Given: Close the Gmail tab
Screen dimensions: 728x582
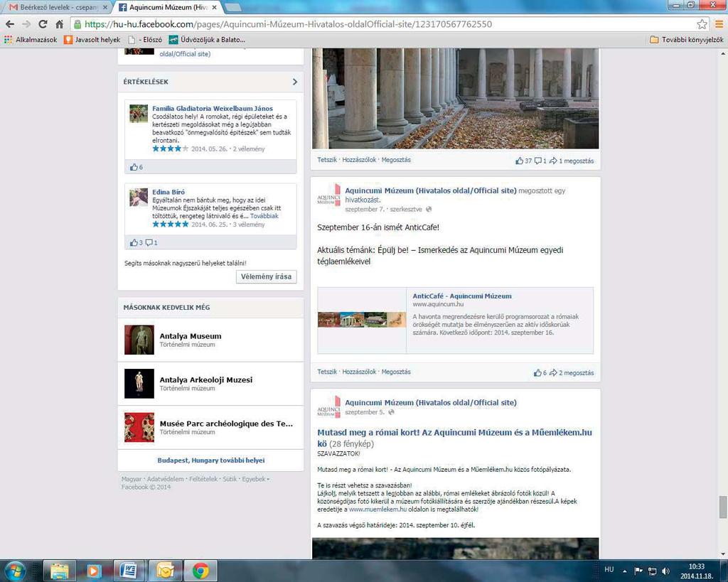Looking at the screenshot, I should (x=105, y=7).
